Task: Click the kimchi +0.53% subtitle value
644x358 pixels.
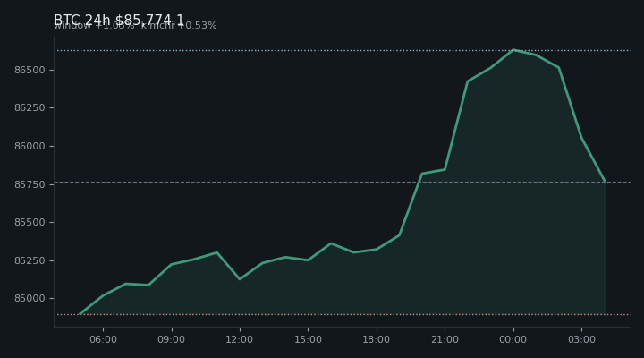Action: click(179, 25)
